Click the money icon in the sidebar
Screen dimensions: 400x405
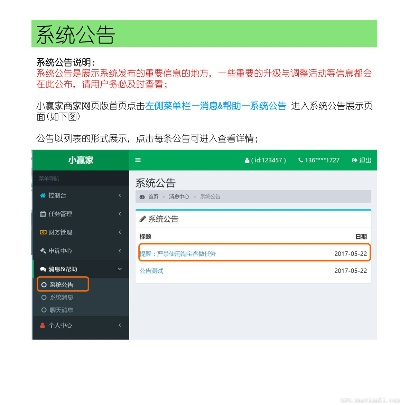(43, 232)
